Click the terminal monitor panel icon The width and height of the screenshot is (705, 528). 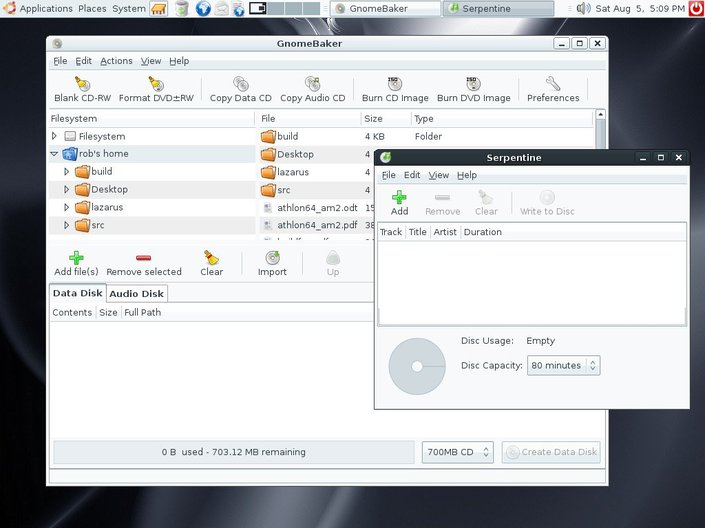click(258, 8)
